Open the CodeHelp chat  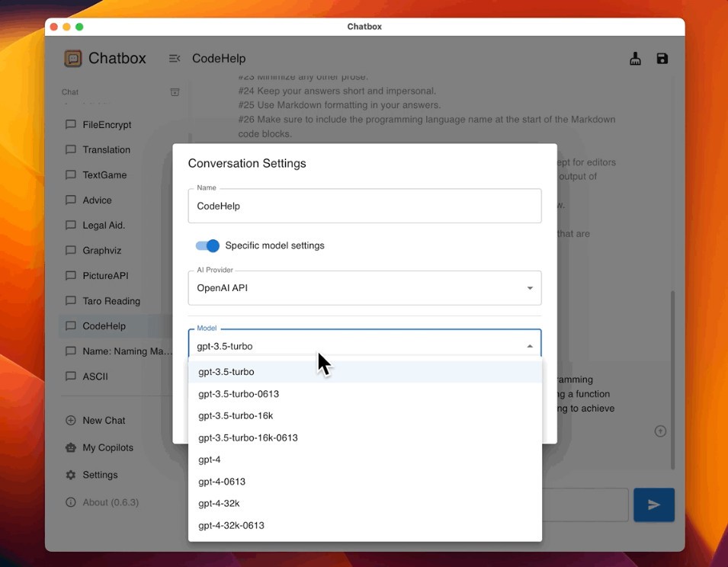115,325
